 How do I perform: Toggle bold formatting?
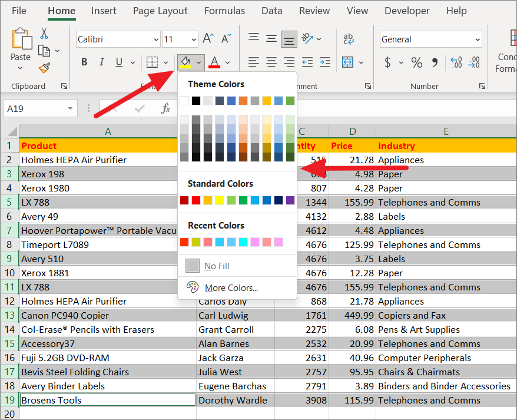coord(84,61)
